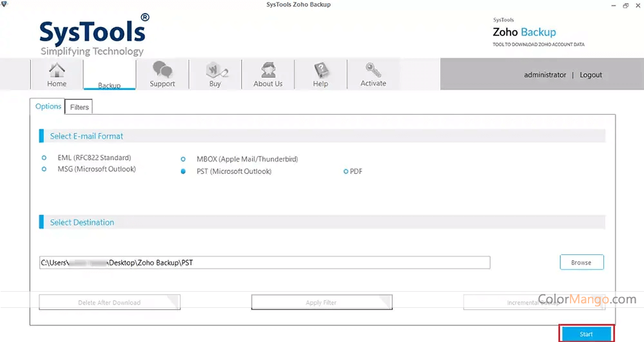Click the Incremental Backup button
Image resolution: width=644 pixels, height=342 pixels.
pyautogui.click(x=534, y=303)
